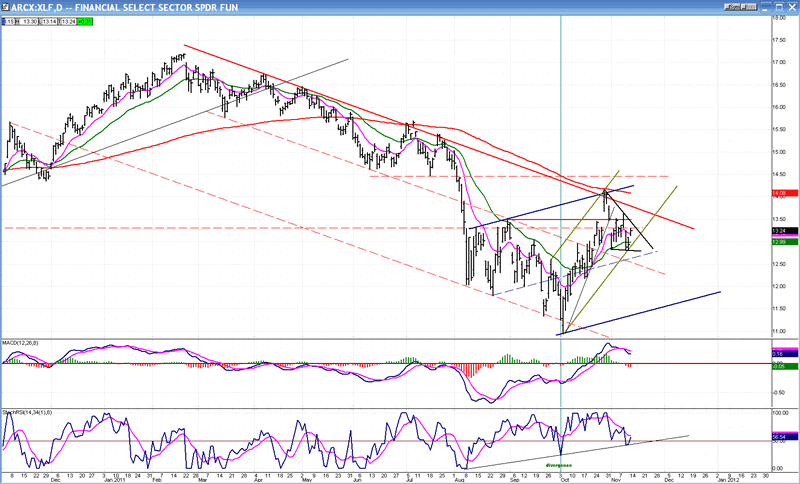
Task: Click the blue 0.16 MACD value tag
Action: coord(785,353)
